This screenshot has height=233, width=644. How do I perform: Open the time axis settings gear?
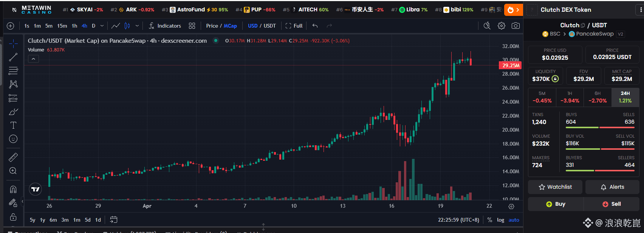(x=511, y=206)
